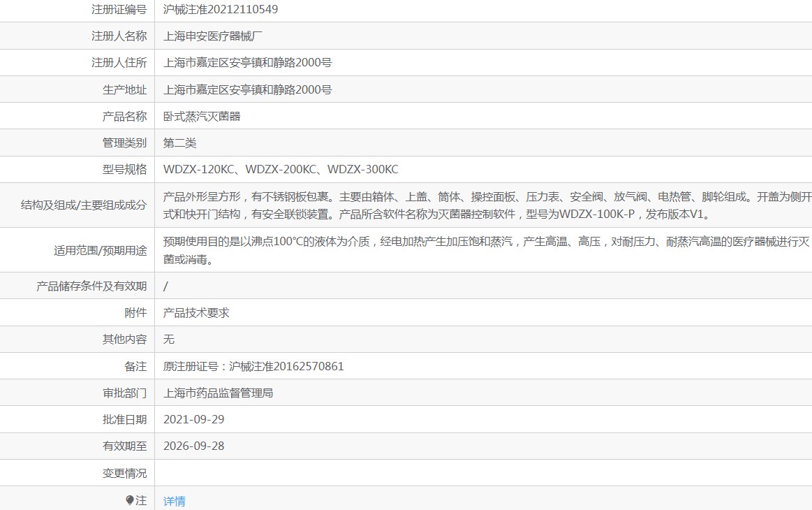Click the 结构及组成/主要组成成分 label
This screenshot has width=812, height=510.
click(x=84, y=205)
